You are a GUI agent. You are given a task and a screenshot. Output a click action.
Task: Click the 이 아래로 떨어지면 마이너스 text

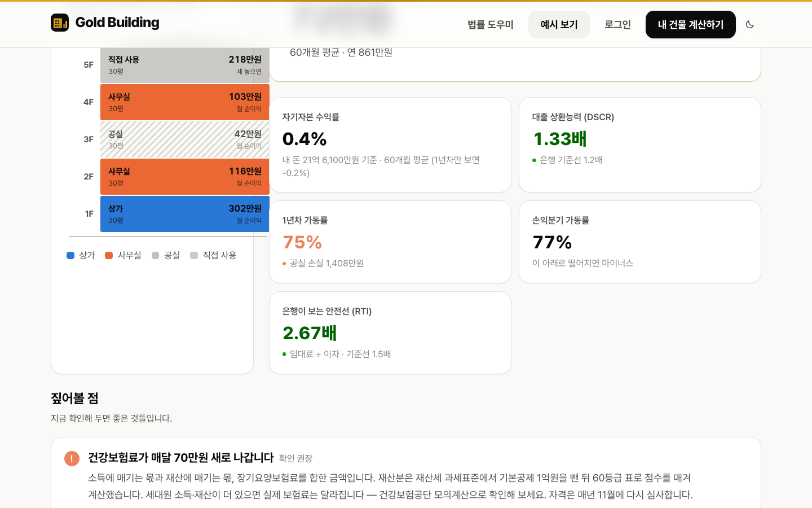click(582, 264)
